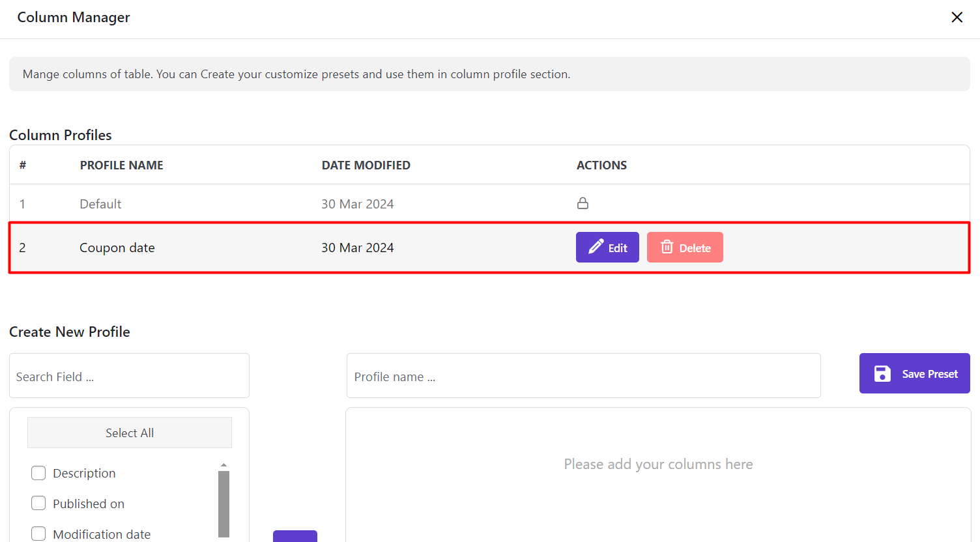Save the new column preset
980x542 pixels.
tap(914, 373)
